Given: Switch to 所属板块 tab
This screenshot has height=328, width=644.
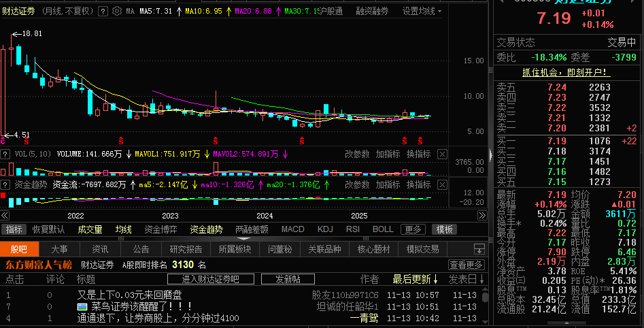Looking at the screenshot, I should click(x=235, y=249).
